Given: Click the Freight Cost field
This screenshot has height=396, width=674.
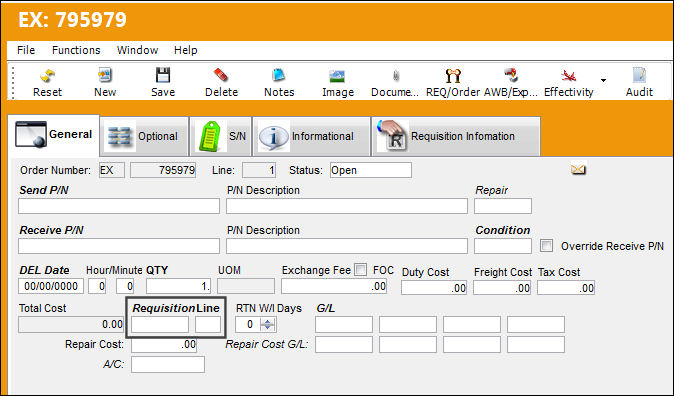Looking at the screenshot, I should 502,288.
